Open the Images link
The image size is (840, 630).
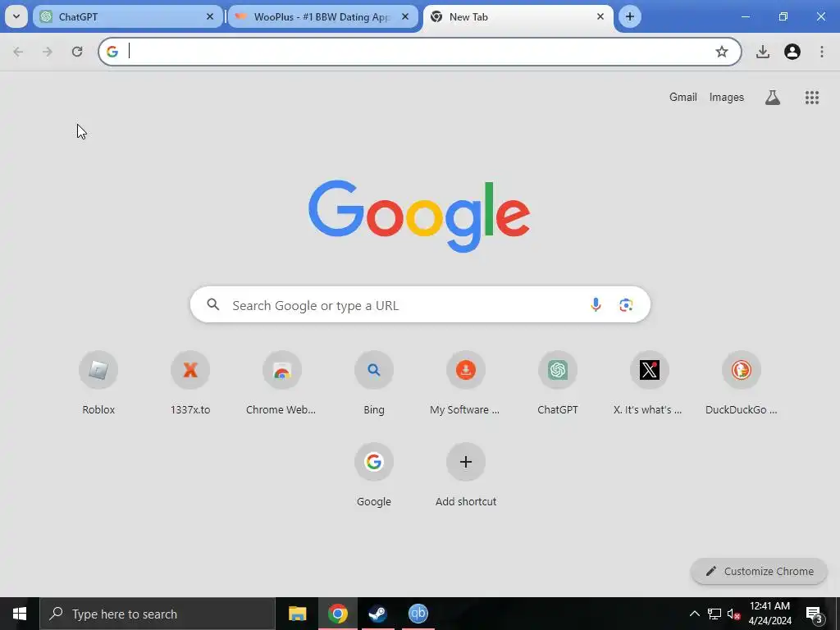pyautogui.click(x=727, y=97)
